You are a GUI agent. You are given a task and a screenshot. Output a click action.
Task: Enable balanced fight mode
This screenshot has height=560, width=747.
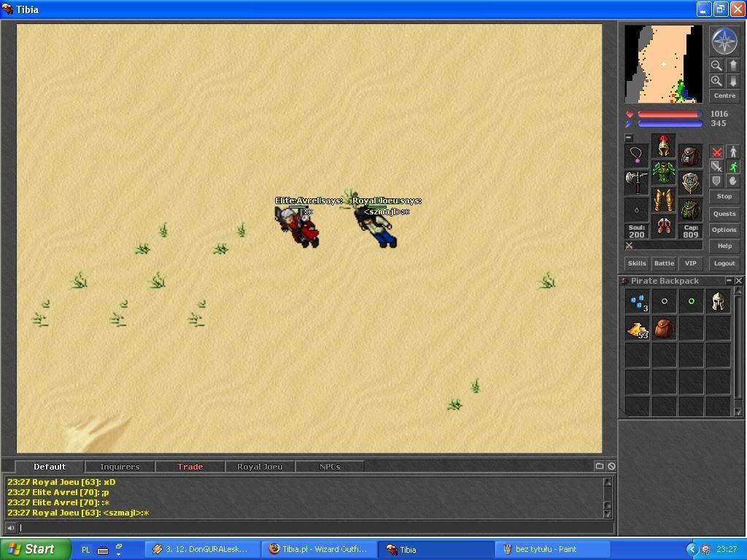tap(716, 166)
